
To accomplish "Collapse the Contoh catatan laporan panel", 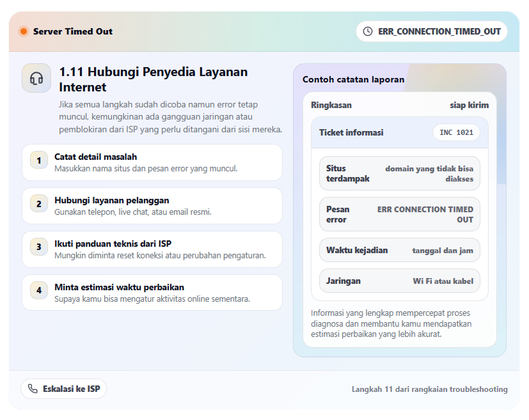I will pyautogui.click(x=353, y=79).
